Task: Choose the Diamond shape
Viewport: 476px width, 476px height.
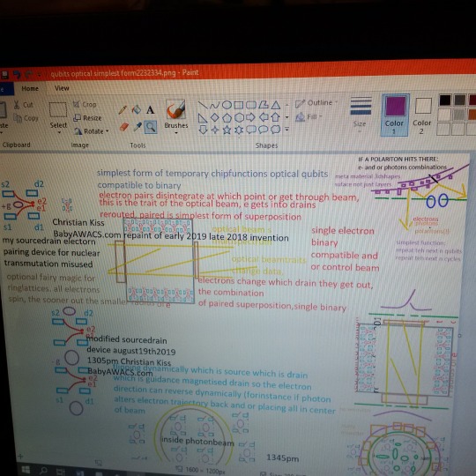Action: 214,117
